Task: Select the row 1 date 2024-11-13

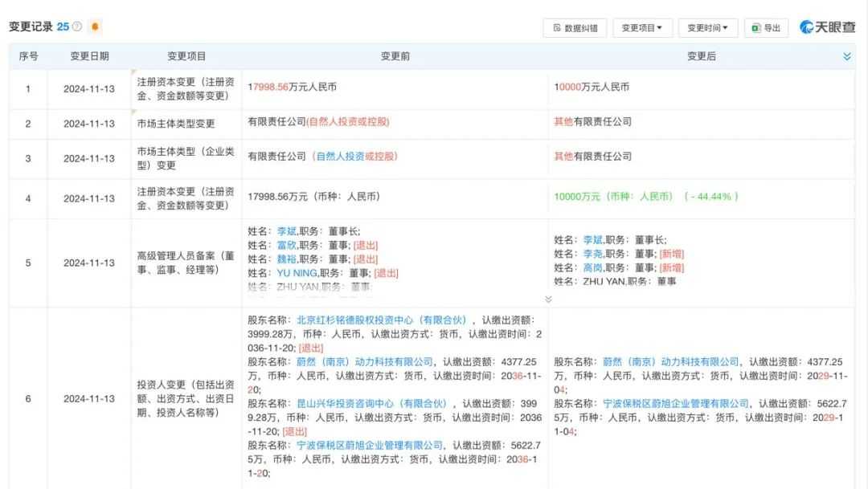Action: [89, 89]
